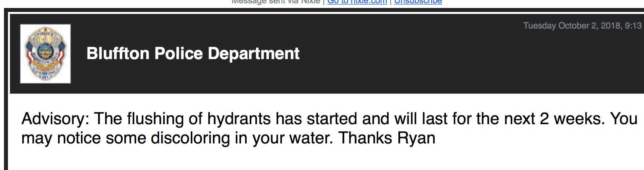Click the phone number ribbon on badge
This screenshot has height=170, width=644.
(45, 73)
